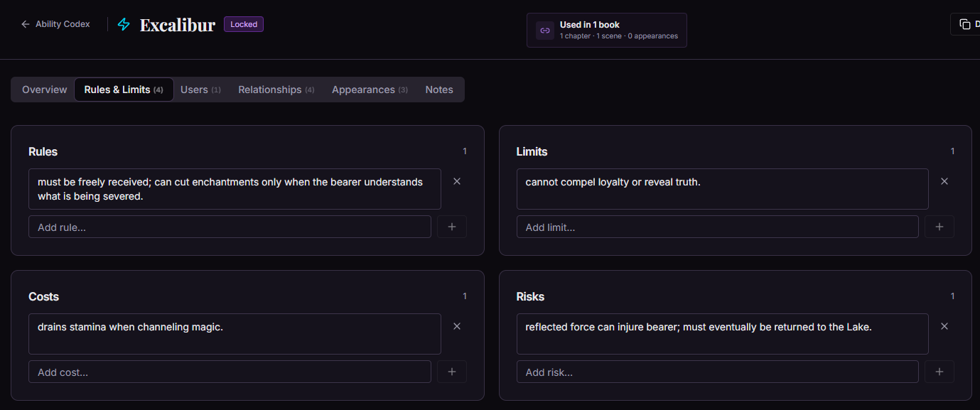Focus the Add rule input field
The height and width of the screenshot is (410, 980).
point(230,227)
